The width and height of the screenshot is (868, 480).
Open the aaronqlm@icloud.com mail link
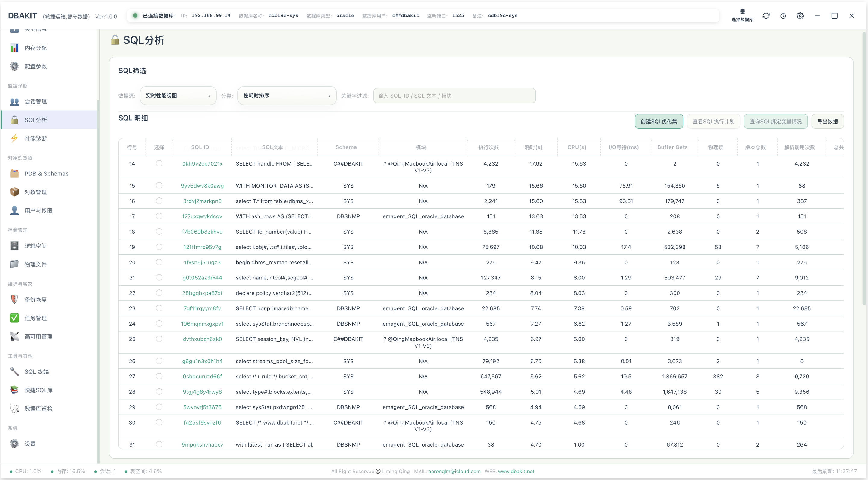[454, 471]
